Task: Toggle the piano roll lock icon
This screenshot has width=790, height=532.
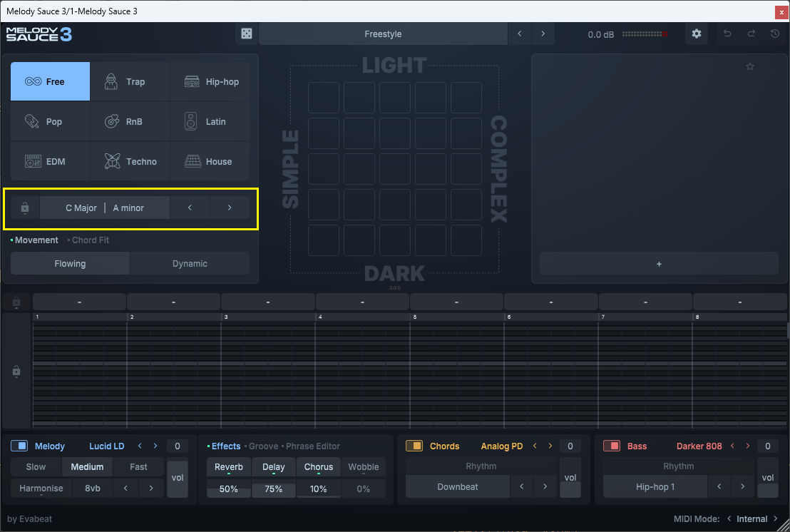Action: tap(16, 372)
